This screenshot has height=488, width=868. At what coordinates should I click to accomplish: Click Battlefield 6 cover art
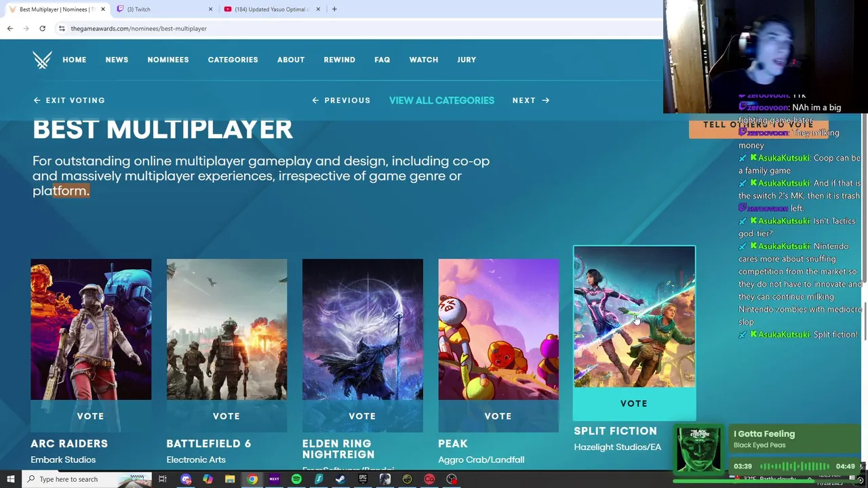pyautogui.click(x=226, y=329)
